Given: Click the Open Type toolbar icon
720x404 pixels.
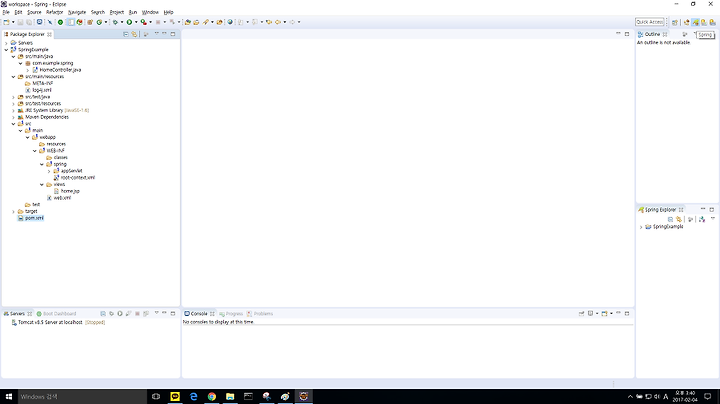Looking at the screenshot, I should [188, 22].
